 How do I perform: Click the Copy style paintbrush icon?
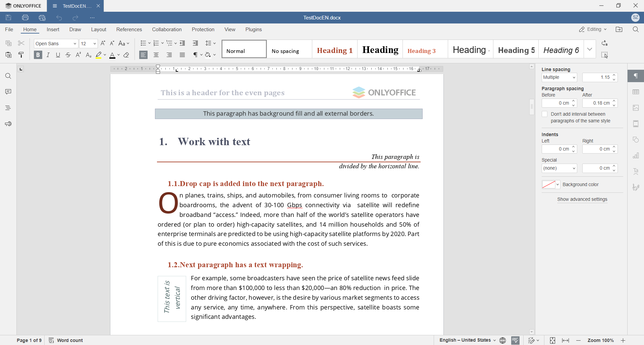click(x=21, y=55)
